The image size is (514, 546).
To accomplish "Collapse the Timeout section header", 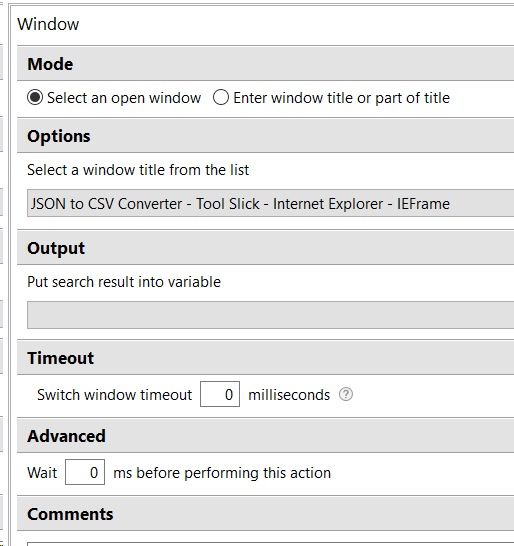I will (x=265, y=358).
